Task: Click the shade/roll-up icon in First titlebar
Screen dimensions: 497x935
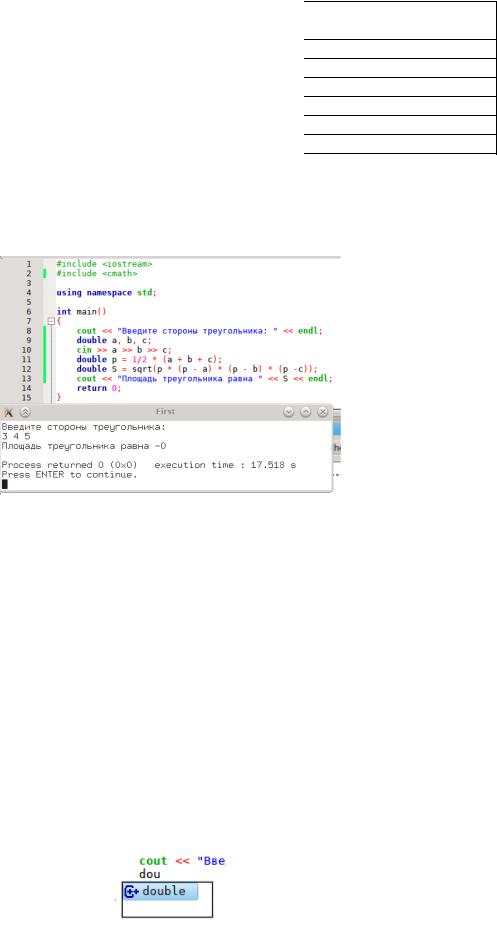Action: (25, 412)
